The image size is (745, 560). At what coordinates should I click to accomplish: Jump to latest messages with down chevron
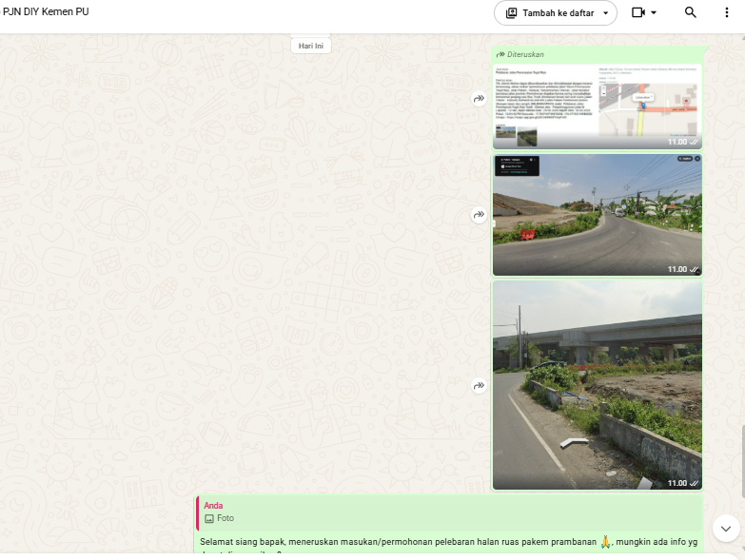[x=726, y=529]
